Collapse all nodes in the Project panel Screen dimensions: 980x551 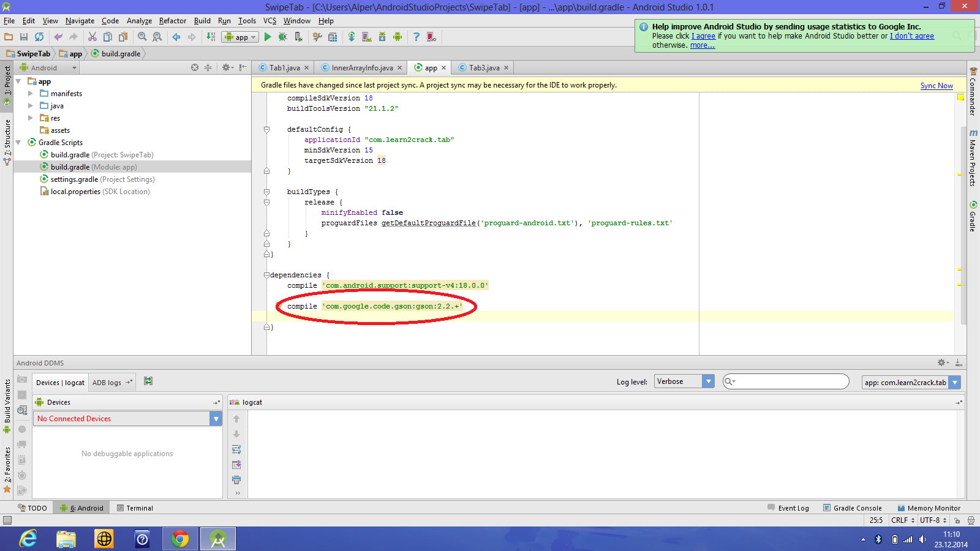208,67
